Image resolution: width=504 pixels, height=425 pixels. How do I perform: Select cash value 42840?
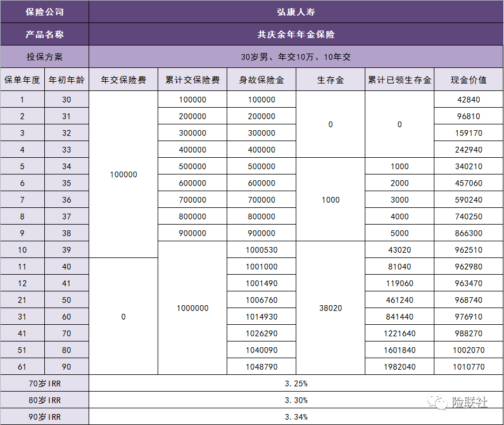pyautogui.click(x=469, y=100)
